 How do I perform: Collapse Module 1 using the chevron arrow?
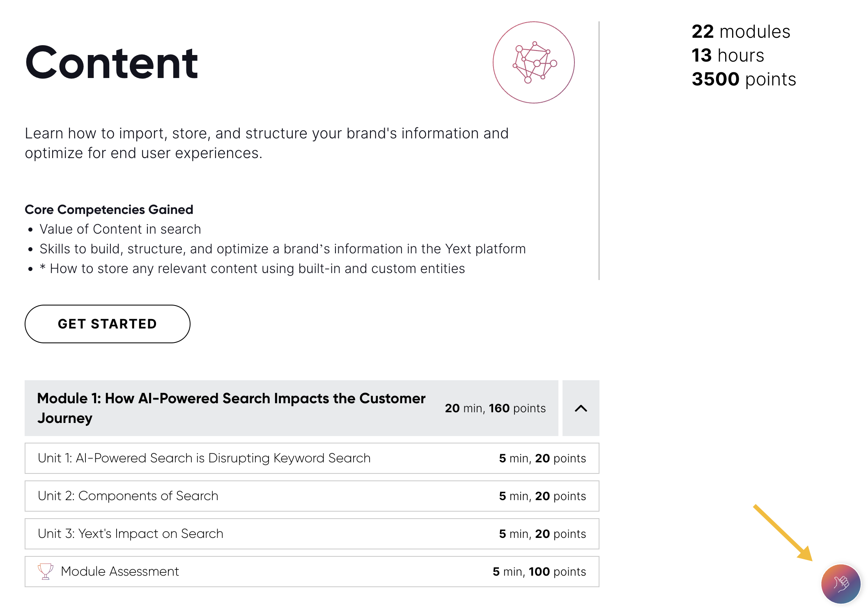coord(581,408)
